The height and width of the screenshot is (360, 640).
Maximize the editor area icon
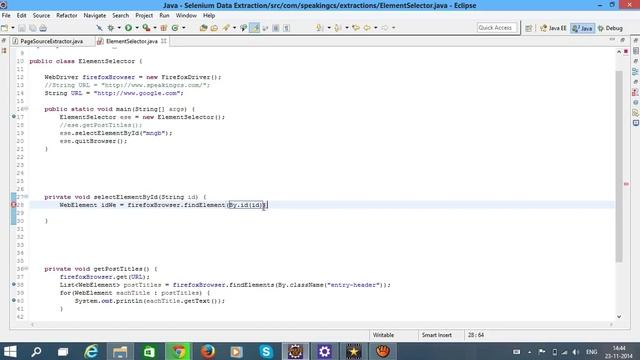pos(622,40)
